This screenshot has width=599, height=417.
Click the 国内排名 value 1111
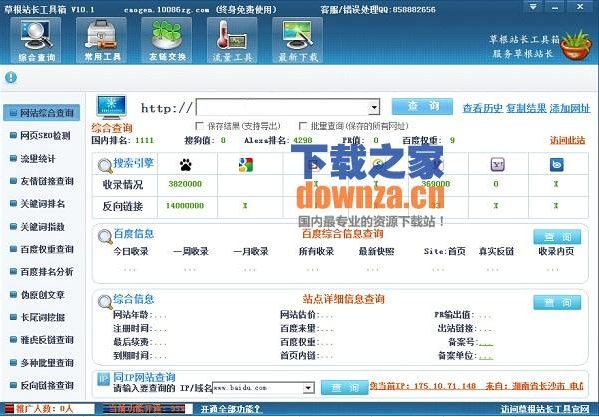pos(145,140)
